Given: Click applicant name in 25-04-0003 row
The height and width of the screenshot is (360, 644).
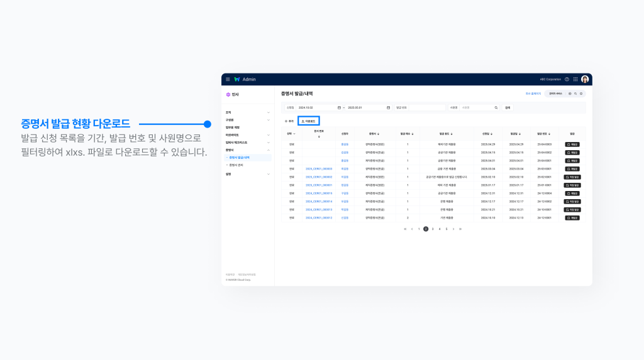Looking at the screenshot, I should 345,145.
